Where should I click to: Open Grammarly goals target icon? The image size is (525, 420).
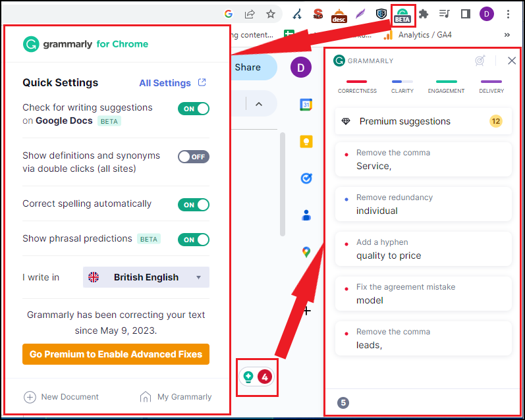pyautogui.click(x=481, y=61)
